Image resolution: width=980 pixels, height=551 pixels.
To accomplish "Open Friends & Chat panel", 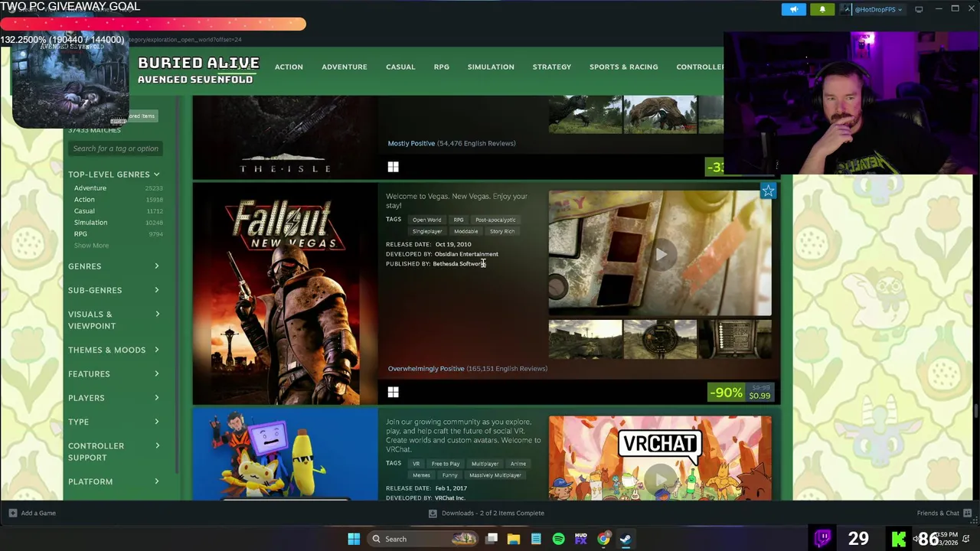I will click(944, 513).
